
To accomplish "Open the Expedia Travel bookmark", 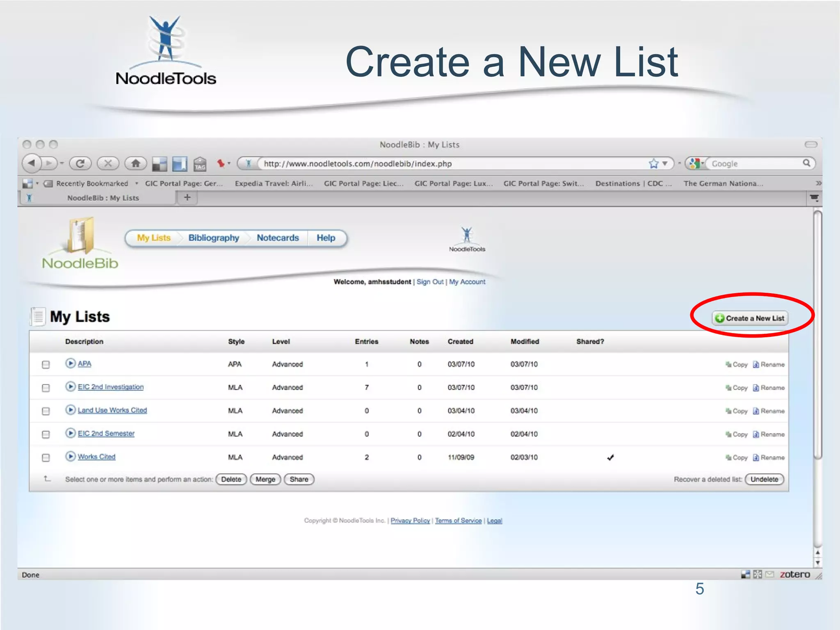I will 274,183.
